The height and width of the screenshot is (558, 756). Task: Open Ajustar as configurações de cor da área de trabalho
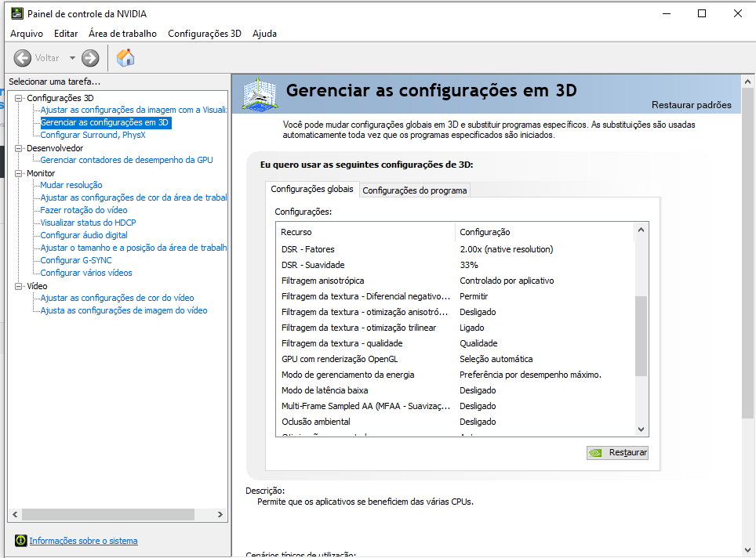tap(133, 197)
